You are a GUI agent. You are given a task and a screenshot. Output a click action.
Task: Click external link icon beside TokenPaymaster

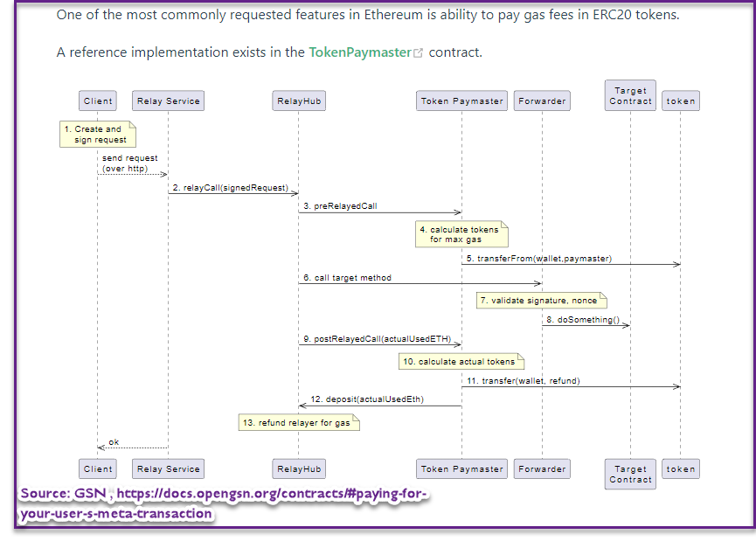click(x=418, y=53)
